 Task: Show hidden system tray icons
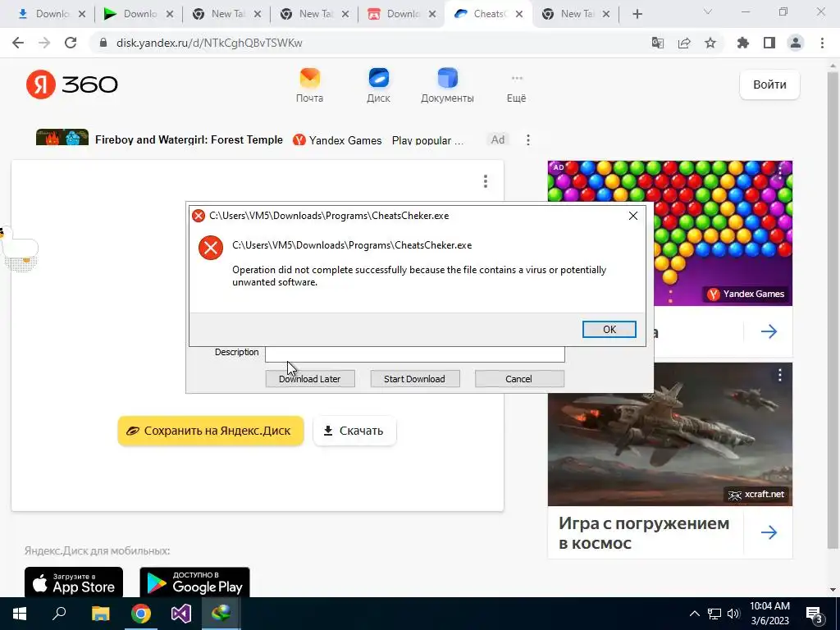pyautogui.click(x=694, y=614)
